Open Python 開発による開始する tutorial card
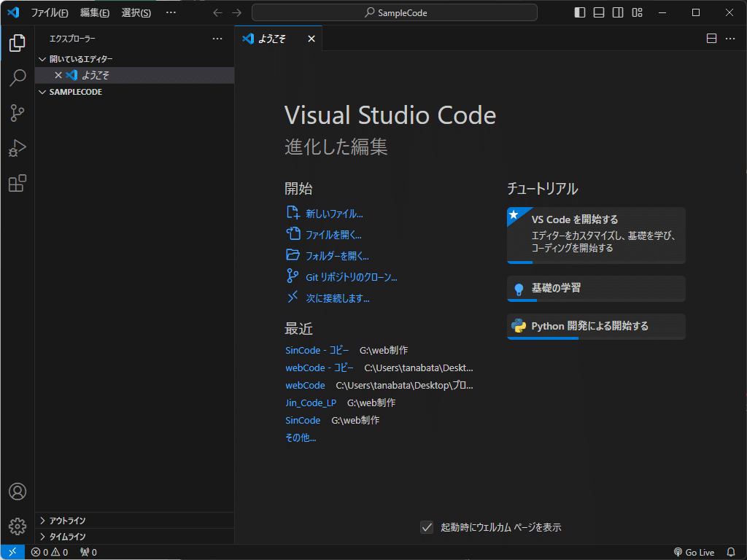 (x=596, y=327)
